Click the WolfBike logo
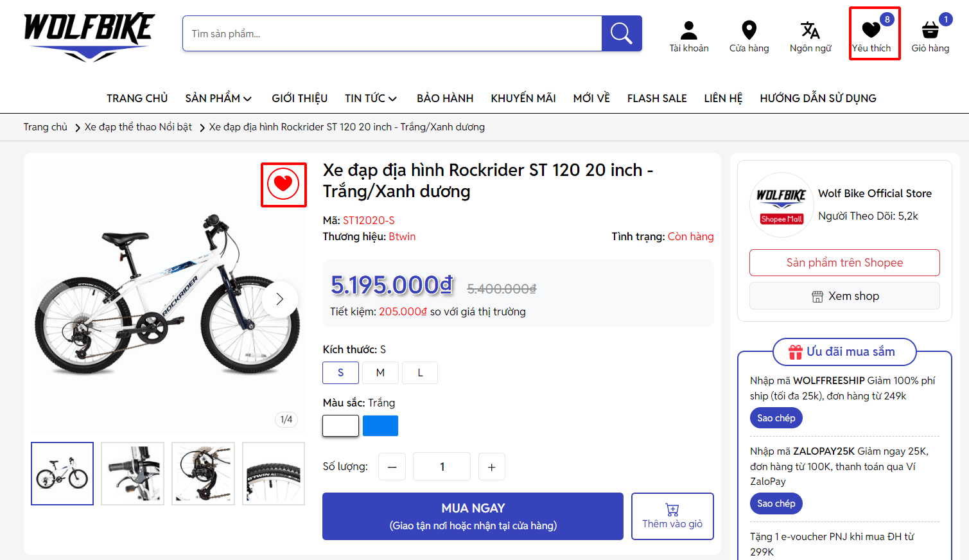 (89, 36)
